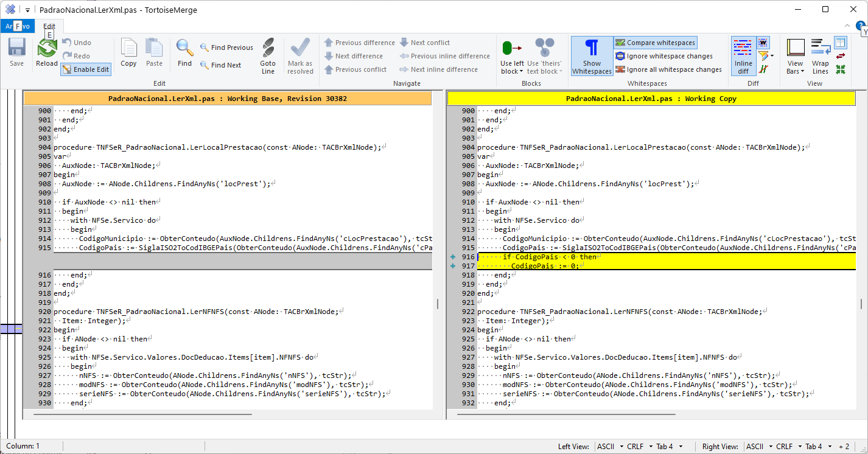Click the Working Copy pane header
This screenshot has height=454, width=868.
click(651, 99)
